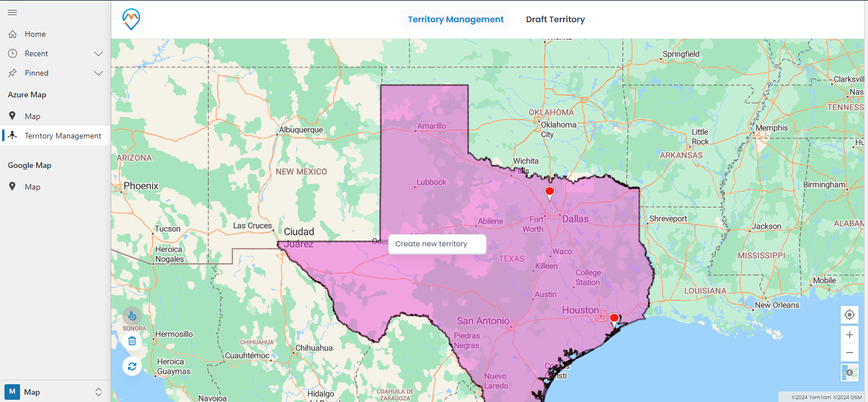868x402 pixels.
Task: Click the Chihuahua city label
Action: pos(314,348)
